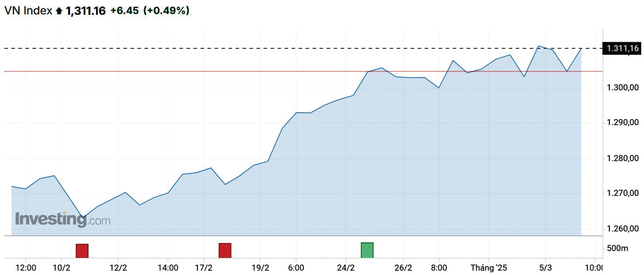Click the +6.45 point change value

coord(125,11)
